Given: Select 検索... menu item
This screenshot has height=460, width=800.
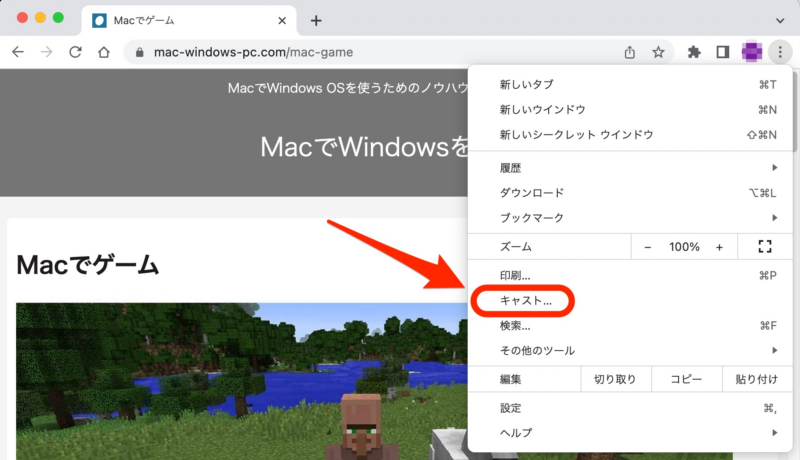Looking at the screenshot, I should (x=630, y=326).
